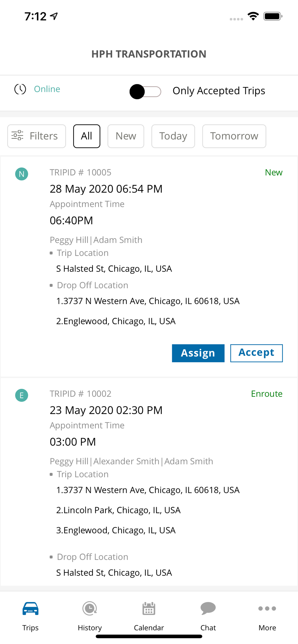Tap the green E status badge
The image size is (298, 644).
point(22,395)
